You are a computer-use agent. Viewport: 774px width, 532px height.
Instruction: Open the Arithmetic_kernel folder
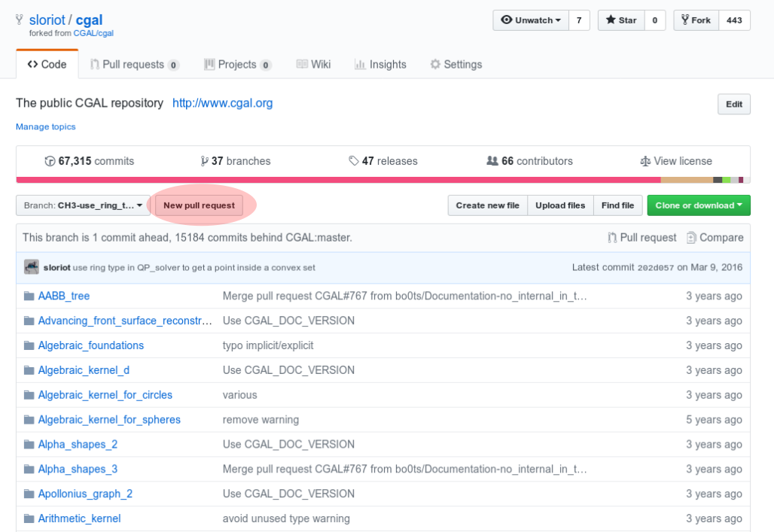click(79, 518)
